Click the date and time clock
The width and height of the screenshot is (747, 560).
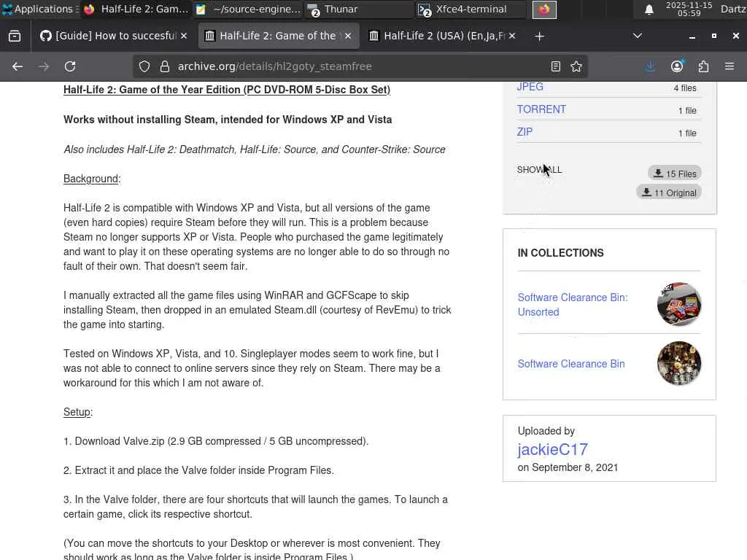click(689, 9)
